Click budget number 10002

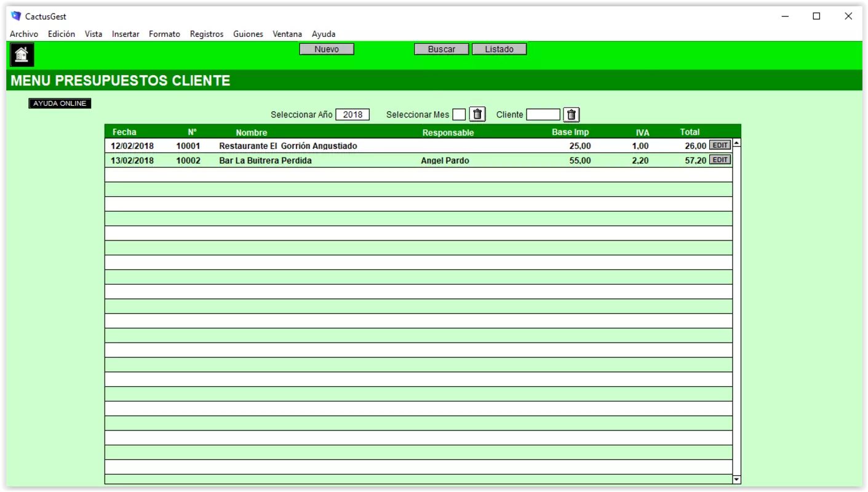(x=188, y=161)
